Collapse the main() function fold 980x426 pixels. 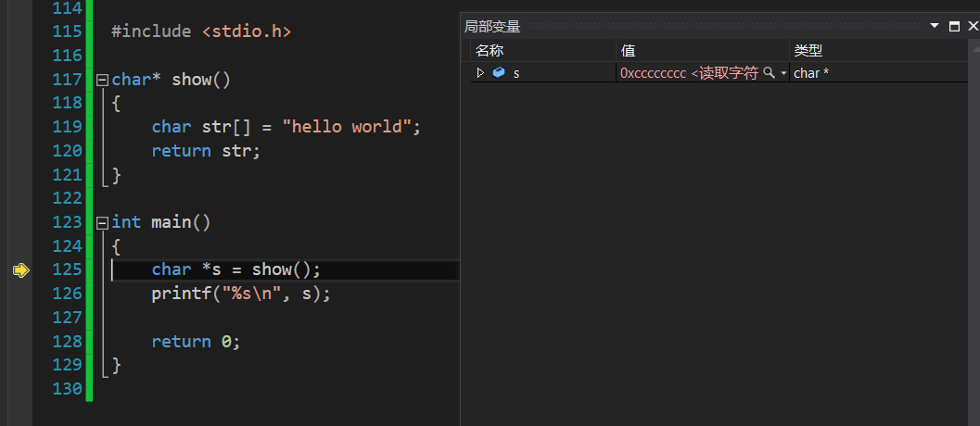[102, 222]
